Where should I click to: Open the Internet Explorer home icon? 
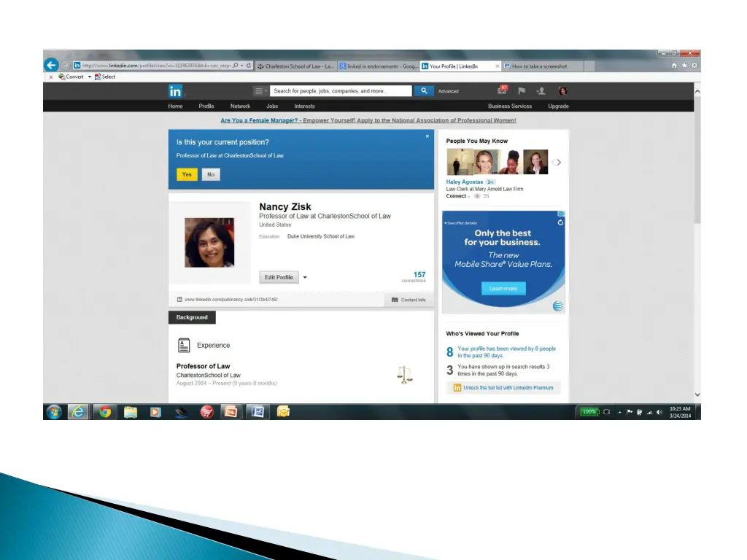(x=674, y=66)
